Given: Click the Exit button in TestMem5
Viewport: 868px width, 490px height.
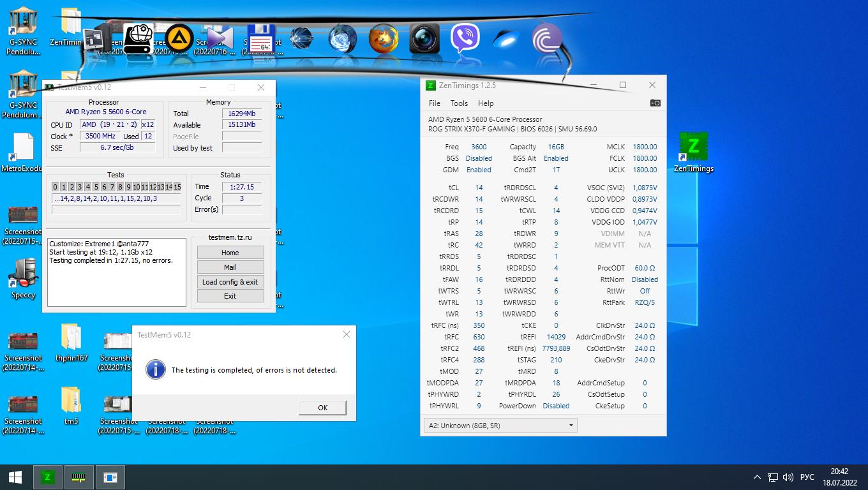Looking at the screenshot, I should coord(230,296).
